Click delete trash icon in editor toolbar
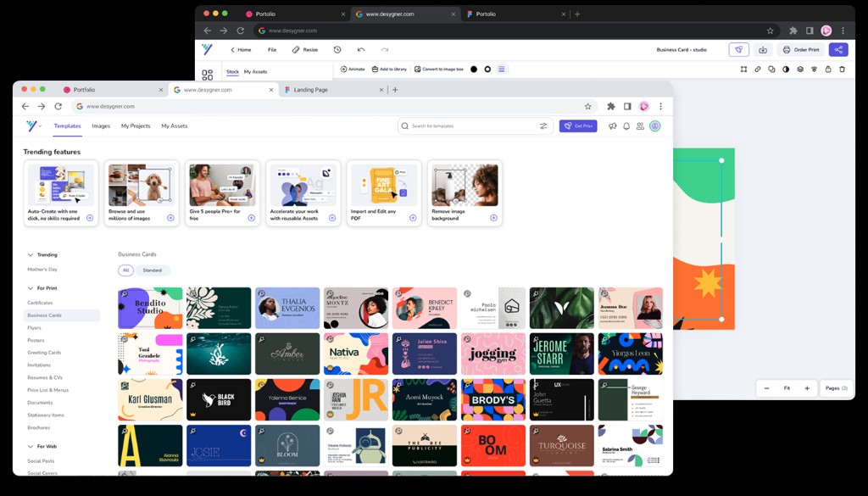The image size is (868, 496). (842, 70)
